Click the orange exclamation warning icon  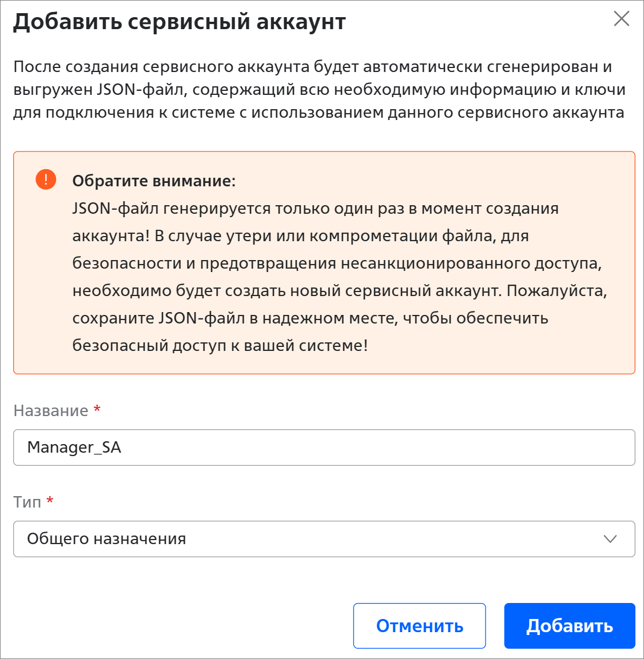pos(46,179)
